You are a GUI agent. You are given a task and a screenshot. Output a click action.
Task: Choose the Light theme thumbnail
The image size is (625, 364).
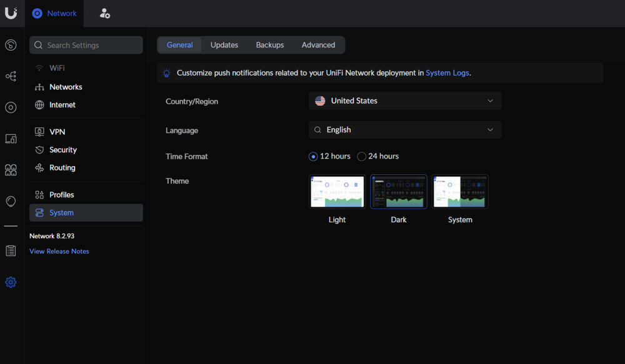(337, 192)
